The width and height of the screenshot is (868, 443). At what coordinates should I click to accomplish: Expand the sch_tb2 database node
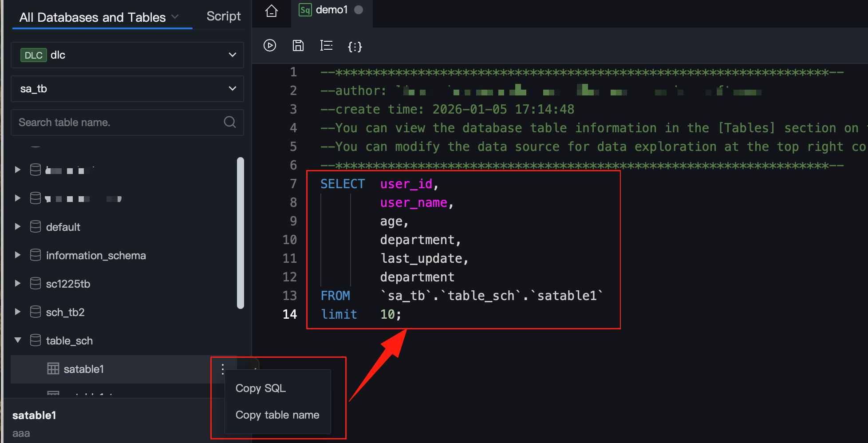(x=18, y=312)
